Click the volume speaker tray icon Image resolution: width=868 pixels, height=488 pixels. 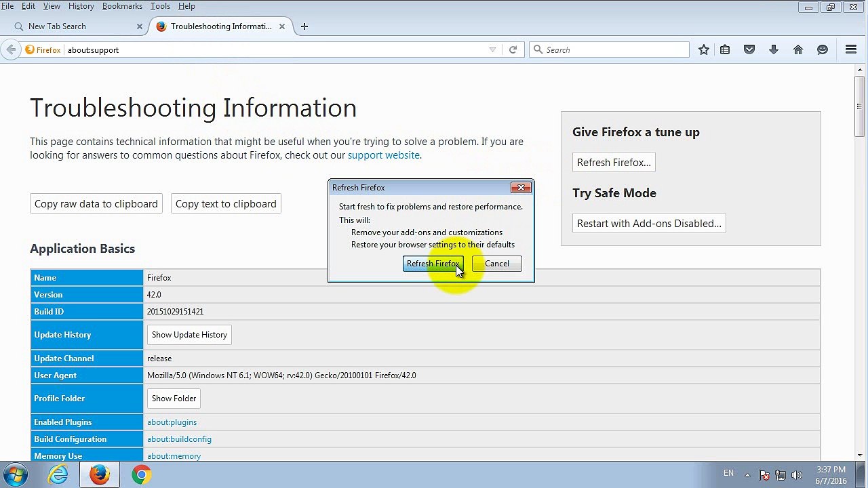tap(797, 475)
